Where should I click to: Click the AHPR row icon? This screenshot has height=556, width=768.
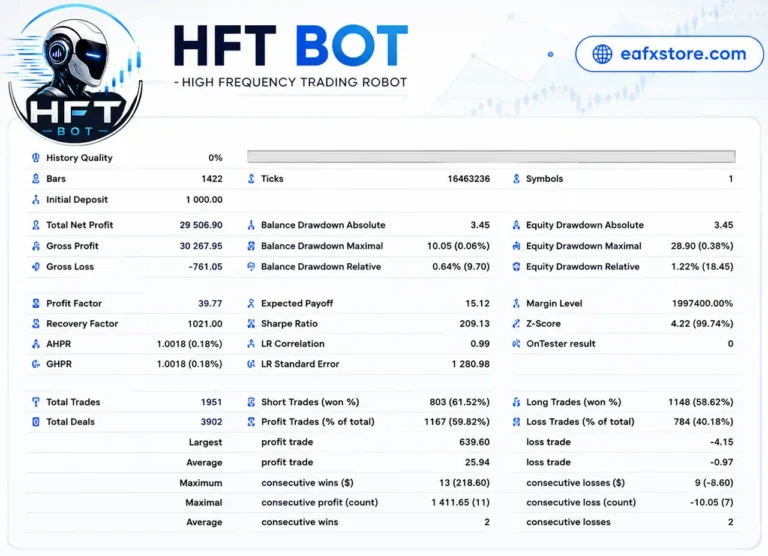(36, 344)
